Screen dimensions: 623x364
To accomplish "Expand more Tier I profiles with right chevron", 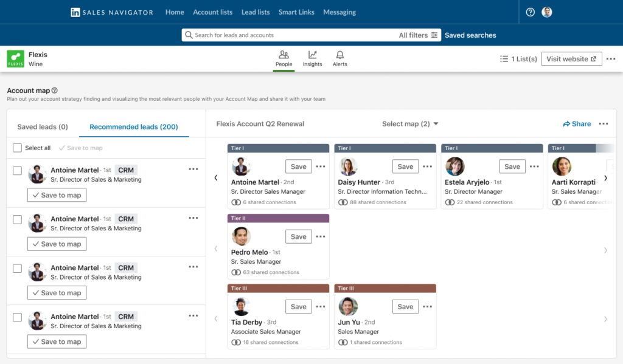I will [x=605, y=178].
